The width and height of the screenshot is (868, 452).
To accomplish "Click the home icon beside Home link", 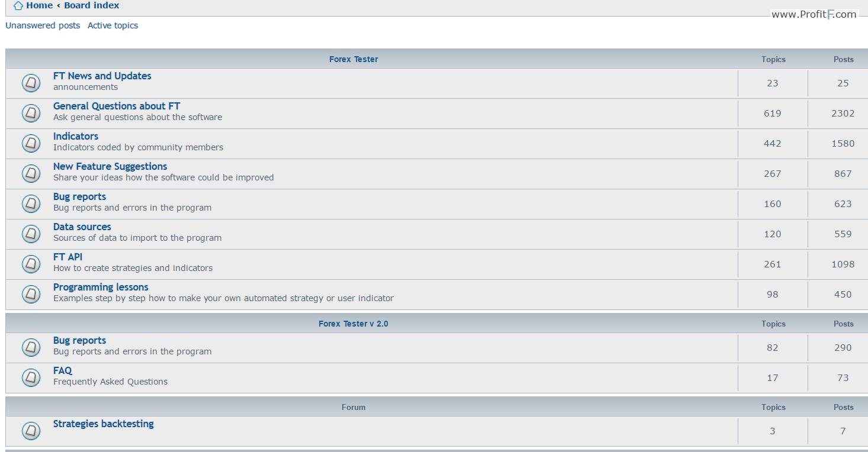I will pyautogui.click(x=18, y=6).
